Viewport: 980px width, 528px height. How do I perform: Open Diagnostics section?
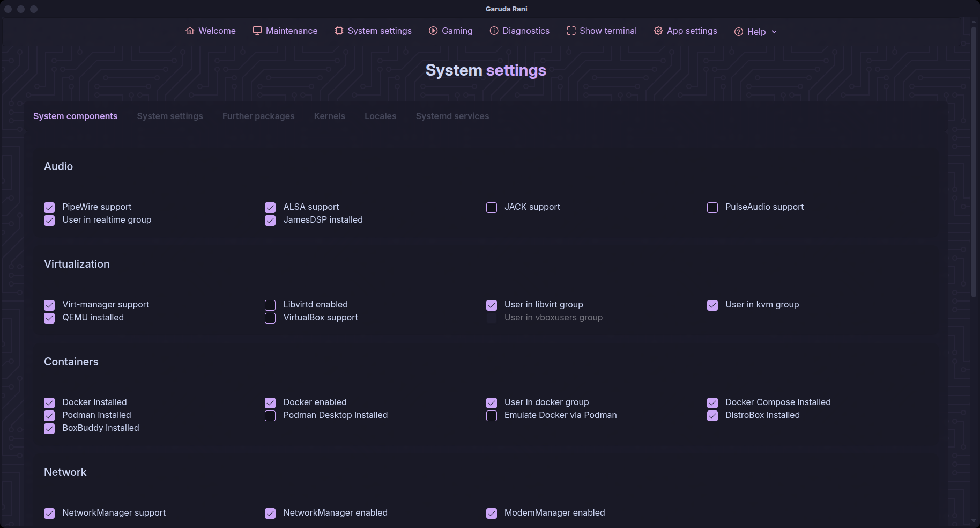(x=519, y=31)
